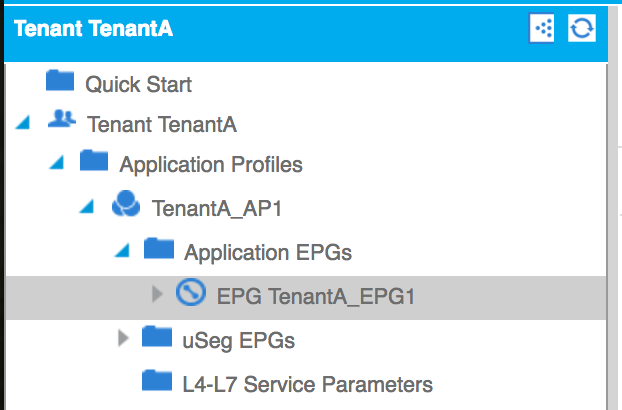Click the topology view icon in header

point(542,28)
